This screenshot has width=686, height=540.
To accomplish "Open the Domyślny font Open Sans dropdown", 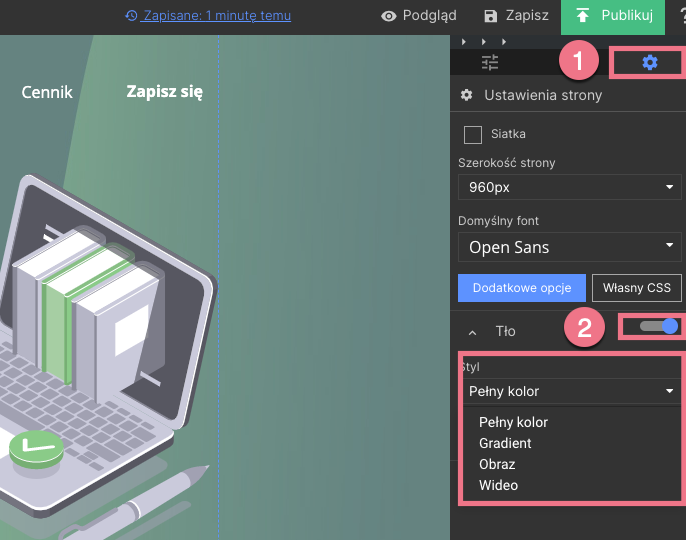I will 570,247.
